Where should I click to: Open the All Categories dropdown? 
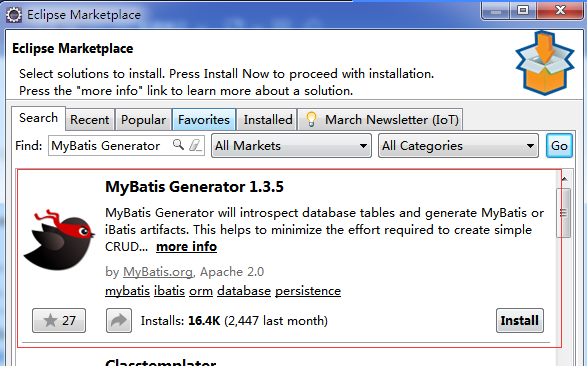[458, 146]
